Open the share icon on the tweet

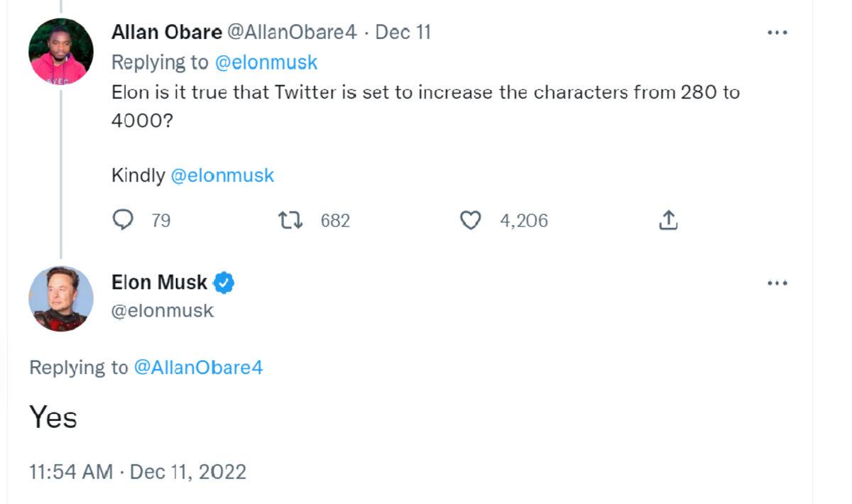(x=667, y=221)
